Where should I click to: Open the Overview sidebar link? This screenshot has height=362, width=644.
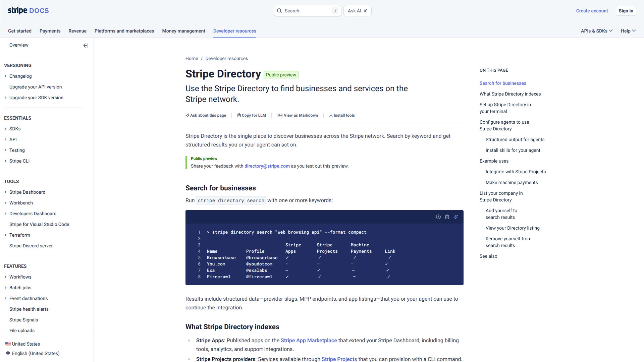point(19,45)
